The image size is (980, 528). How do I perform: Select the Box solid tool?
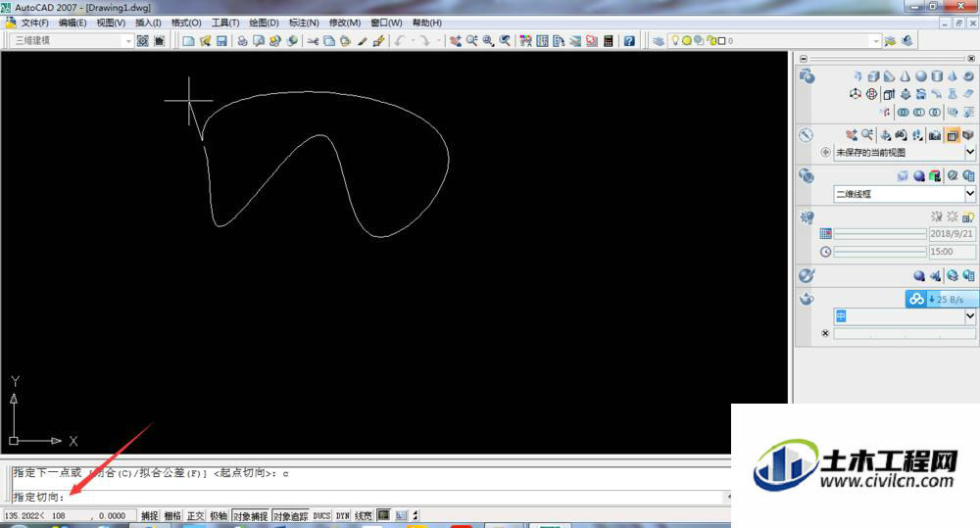click(x=873, y=75)
